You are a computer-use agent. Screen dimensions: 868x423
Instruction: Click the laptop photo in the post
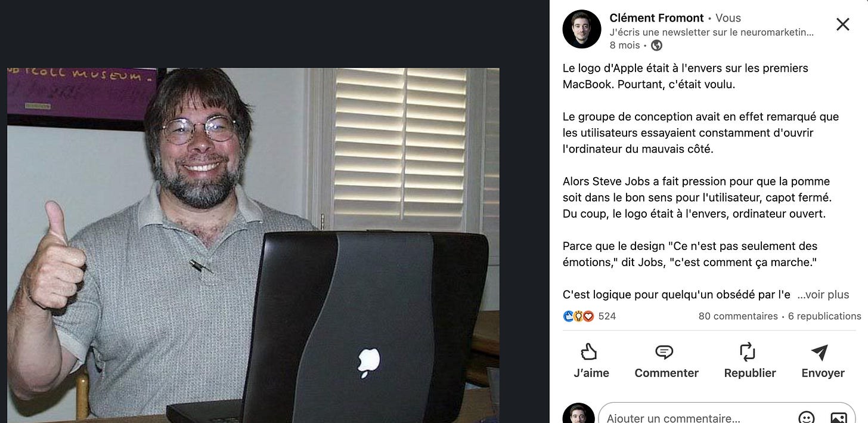point(253,245)
